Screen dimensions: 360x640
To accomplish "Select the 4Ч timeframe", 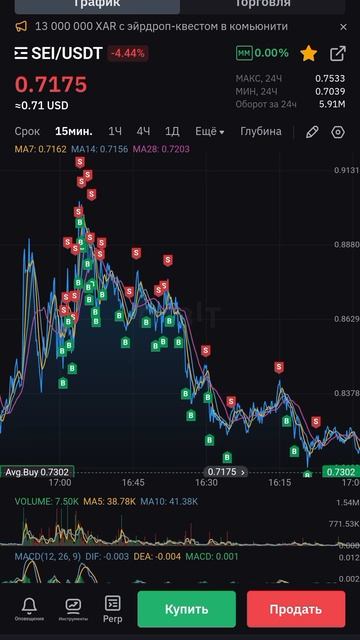I will point(143,131).
